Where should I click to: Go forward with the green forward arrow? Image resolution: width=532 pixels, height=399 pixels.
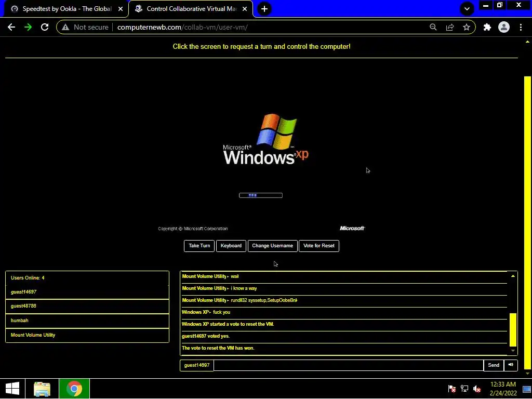pyautogui.click(x=28, y=27)
